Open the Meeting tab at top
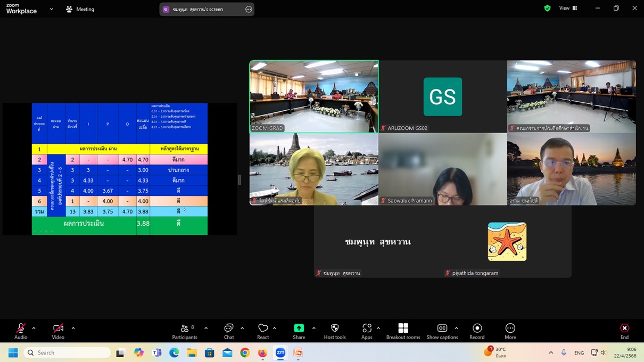This screenshot has width=644, height=362. [80, 9]
